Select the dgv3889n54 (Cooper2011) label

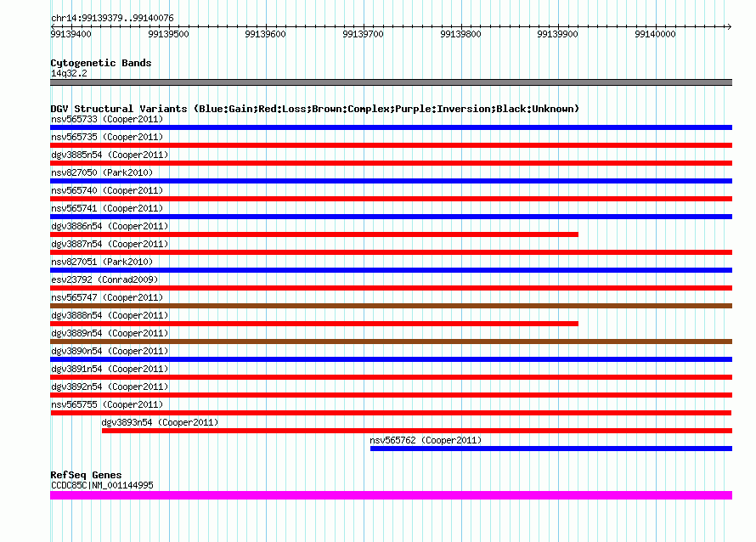pos(110,333)
